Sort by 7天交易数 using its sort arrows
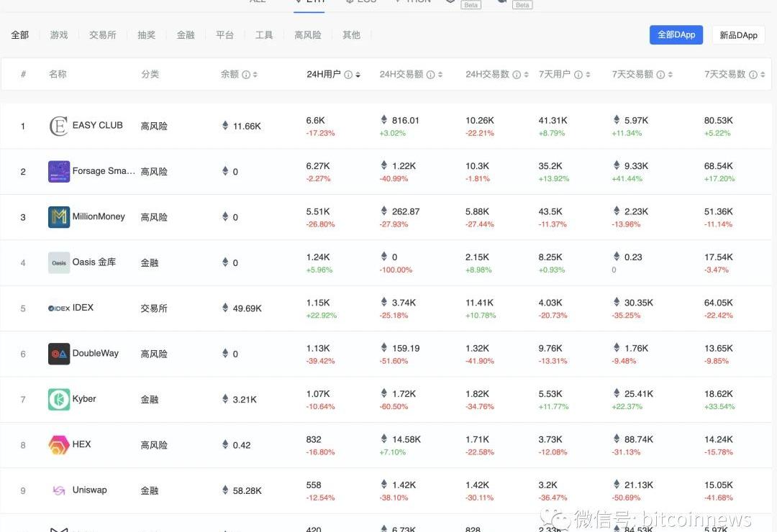 763,74
